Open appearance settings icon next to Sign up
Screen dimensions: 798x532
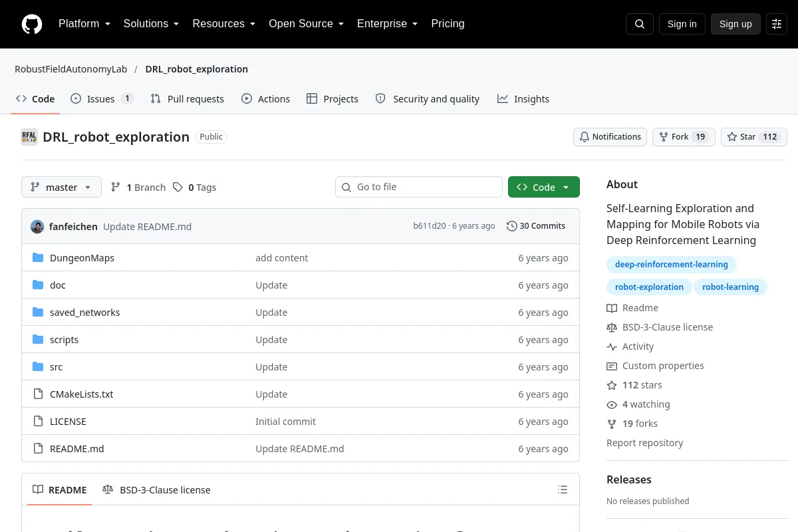(x=777, y=24)
